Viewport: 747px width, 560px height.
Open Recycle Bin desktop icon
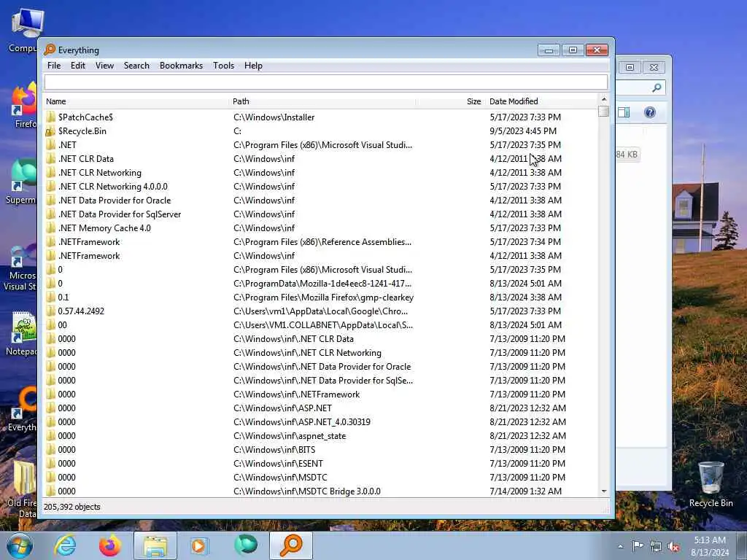click(x=711, y=484)
